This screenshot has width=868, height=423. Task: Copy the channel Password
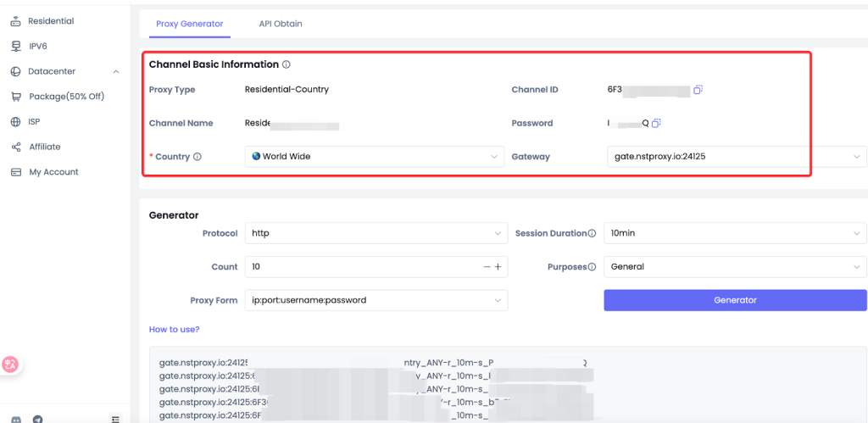pos(656,123)
